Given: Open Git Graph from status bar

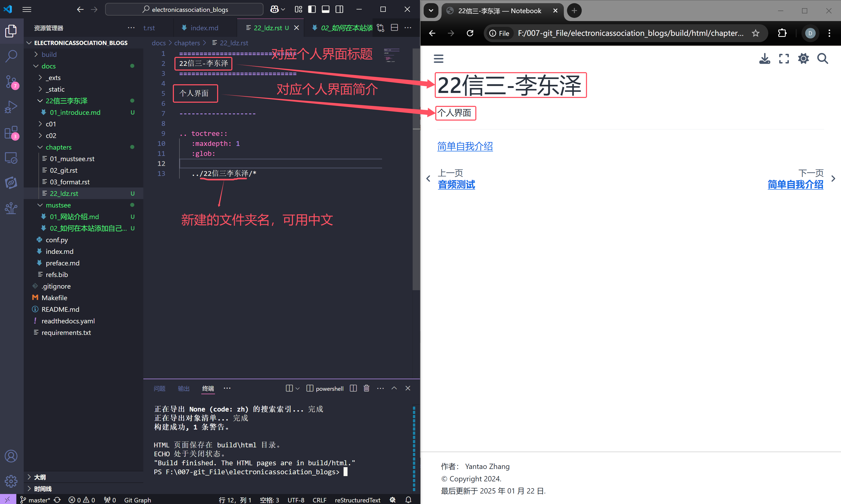Looking at the screenshot, I should pos(138,500).
